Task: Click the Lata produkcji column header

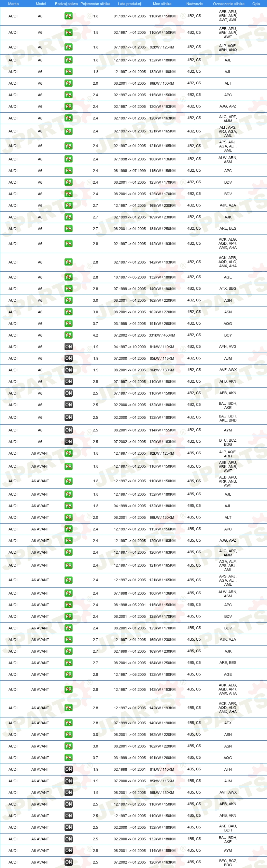Action: 130,4
